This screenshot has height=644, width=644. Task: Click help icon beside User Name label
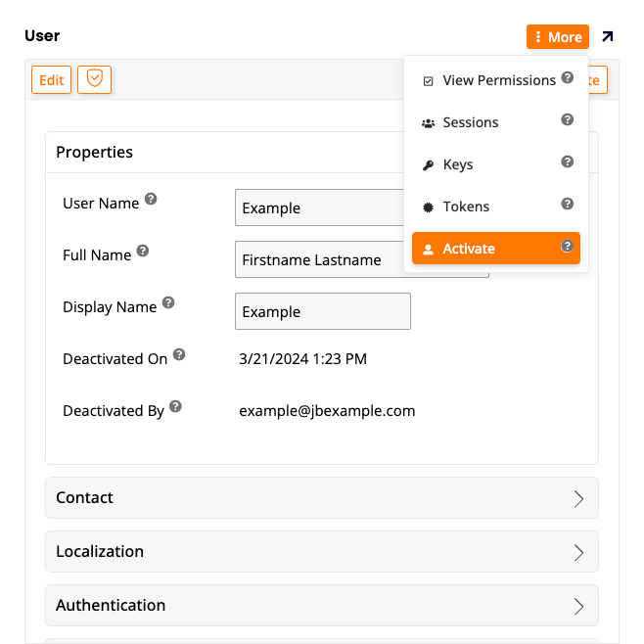click(x=151, y=199)
